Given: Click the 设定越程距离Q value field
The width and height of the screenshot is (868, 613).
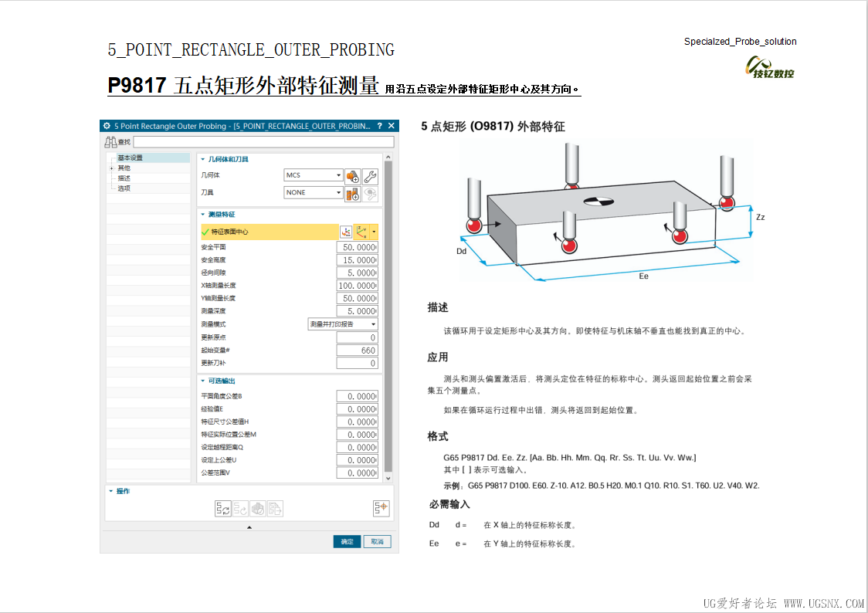Looking at the screenshot, I should (357, 447).
